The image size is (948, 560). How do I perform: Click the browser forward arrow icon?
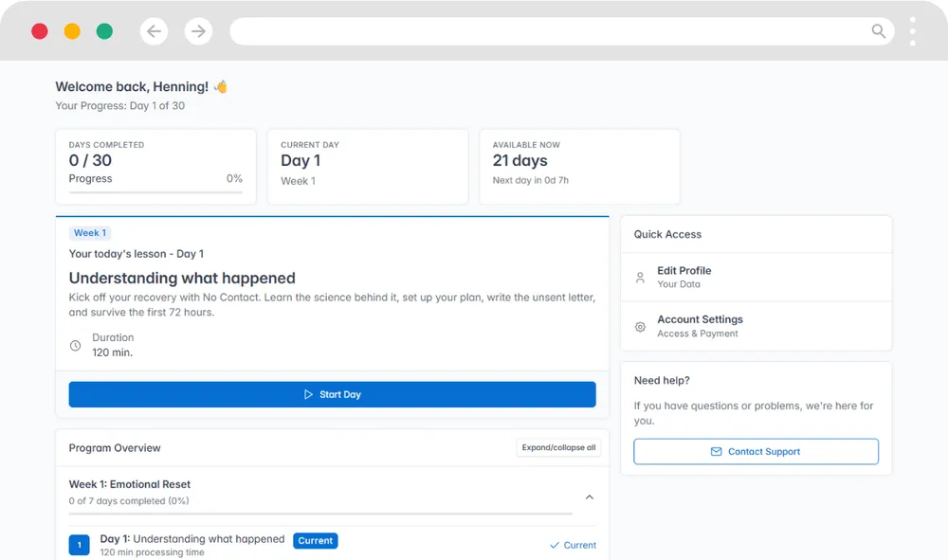[x=198, y=31]
